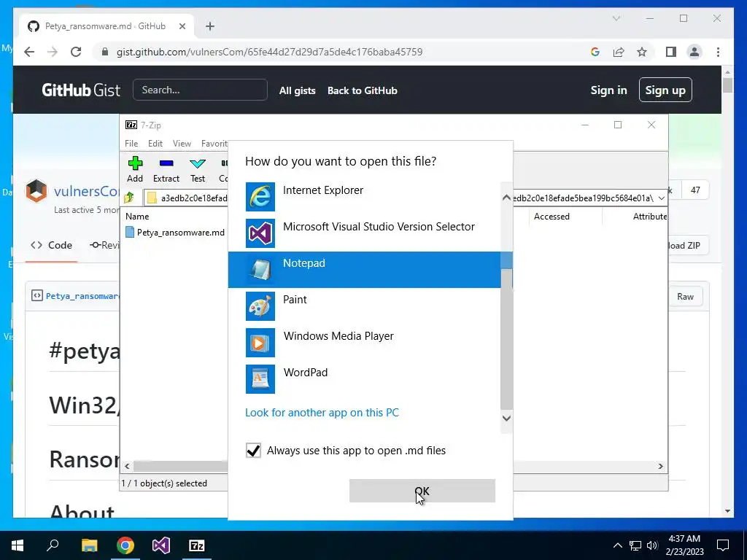Go up one folder in 7-Zip
The width and height of the screenshot is (747, 560).
click(129, 198)
